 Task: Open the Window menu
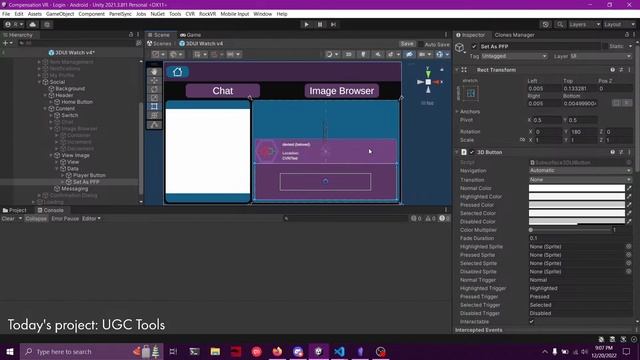click(262, 14)
